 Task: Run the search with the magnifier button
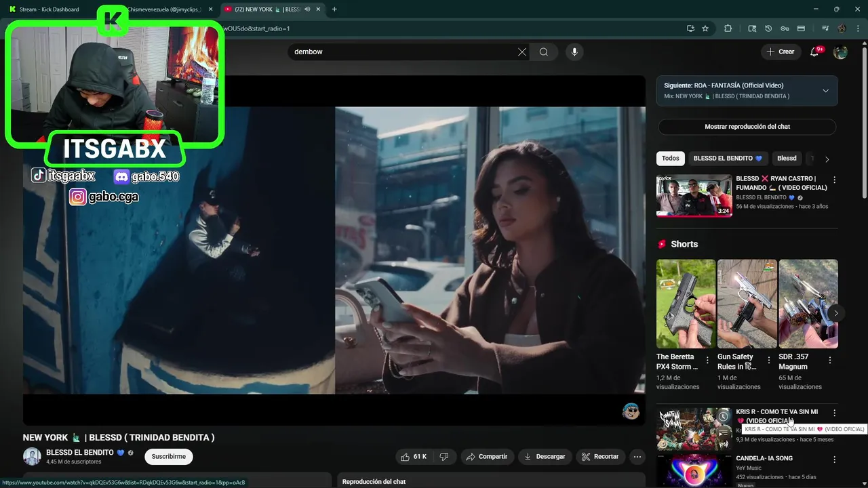[x=544, y=52]
